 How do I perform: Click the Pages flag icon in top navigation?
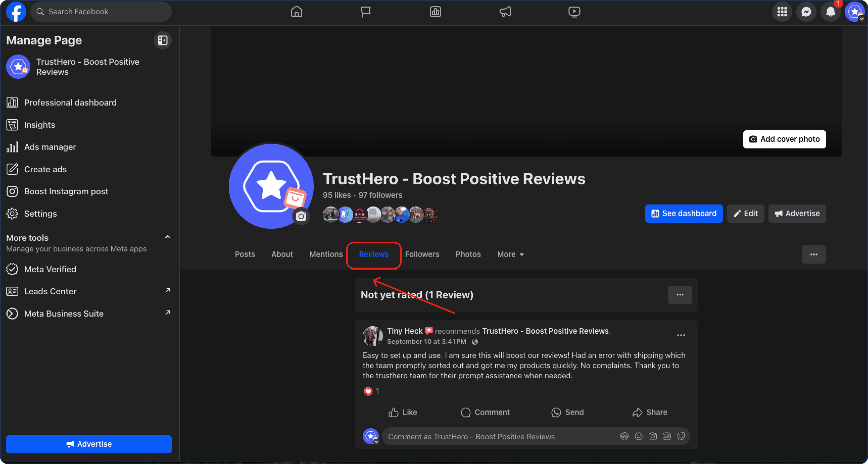pyautogui.click(x=366, y=12)
